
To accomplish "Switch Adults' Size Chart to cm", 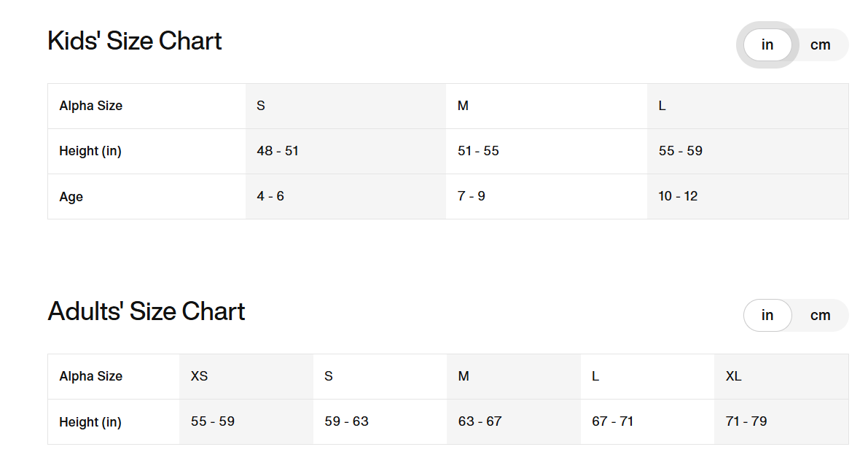I will [820, 315].
